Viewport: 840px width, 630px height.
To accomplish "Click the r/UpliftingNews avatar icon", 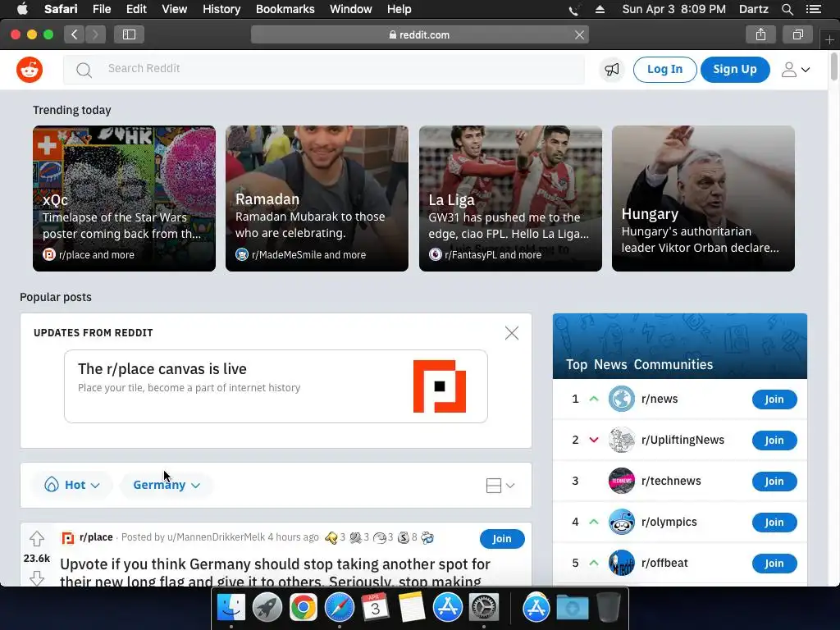I will pos(622,440).
